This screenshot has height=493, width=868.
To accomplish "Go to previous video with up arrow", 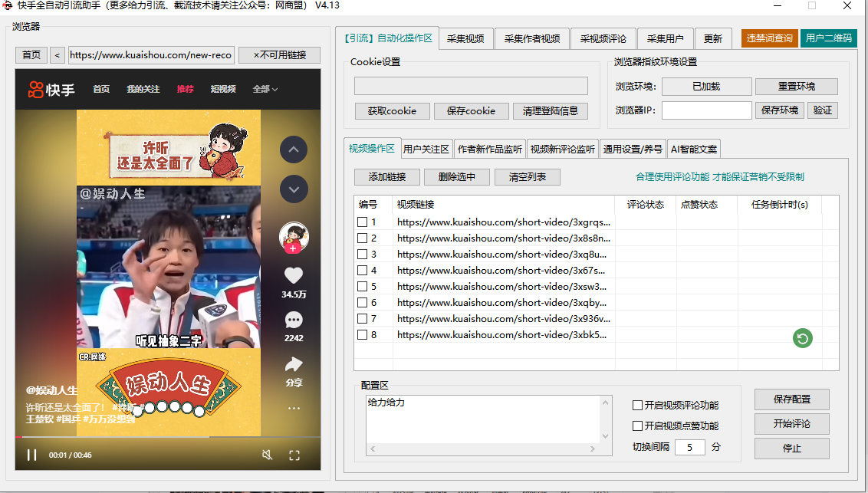I will coord(294,150).
